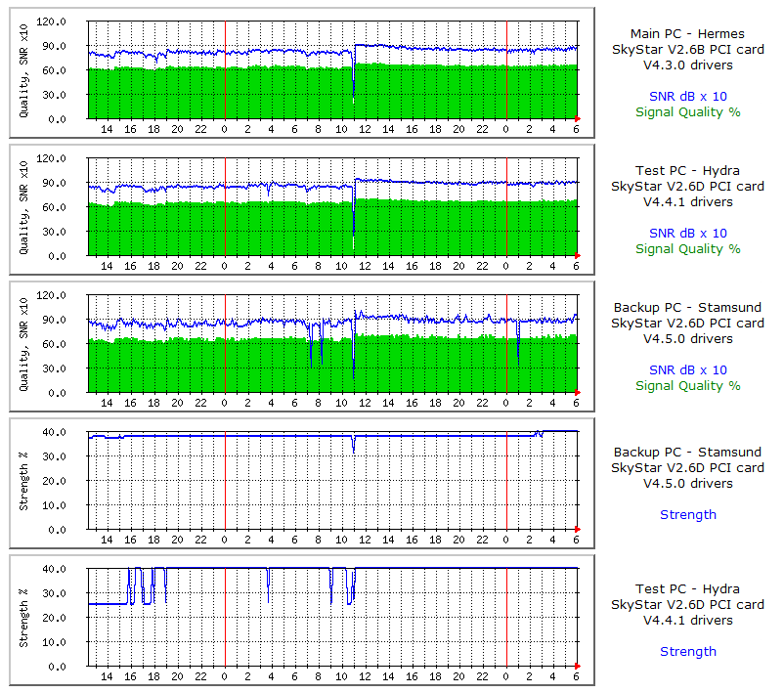Screen dimensions: 784x693
Task: Click the SkyStar V2.6B PCI card label
Action: [x=687, y=50]
